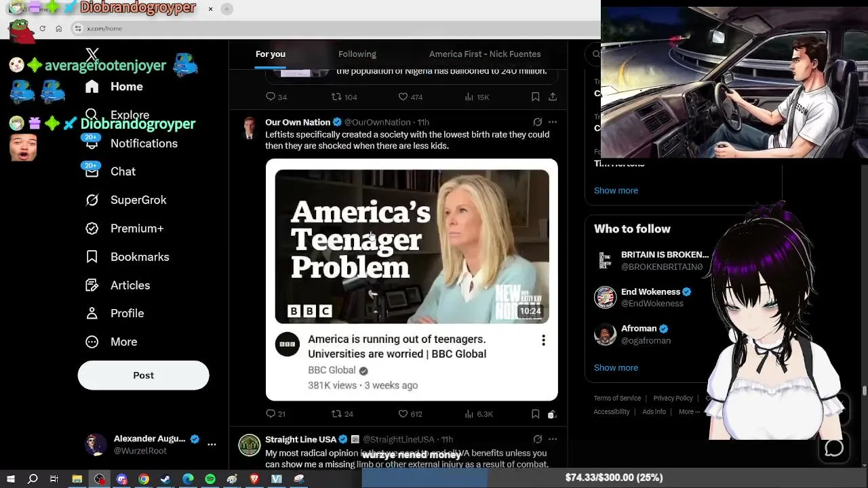Open Grok icon on Straight Line USA post

coord(537,439)
